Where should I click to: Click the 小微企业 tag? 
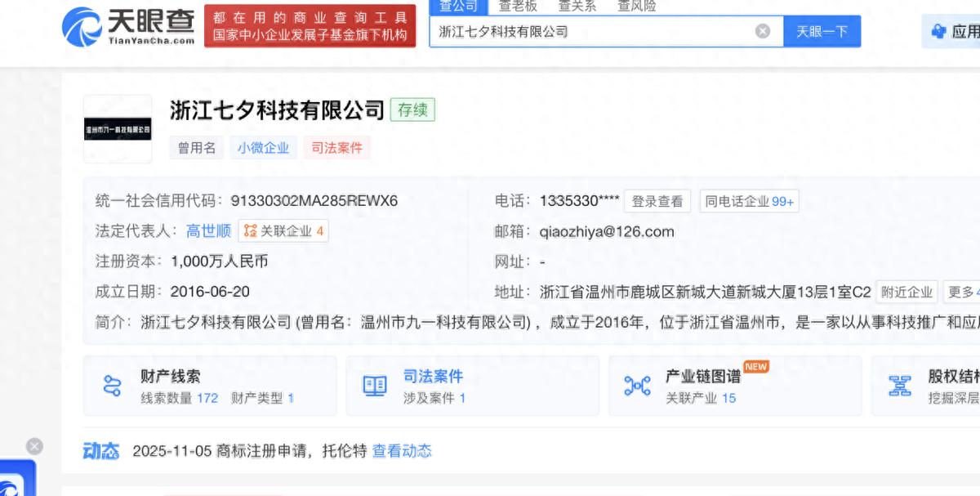(x=263, y=148)
